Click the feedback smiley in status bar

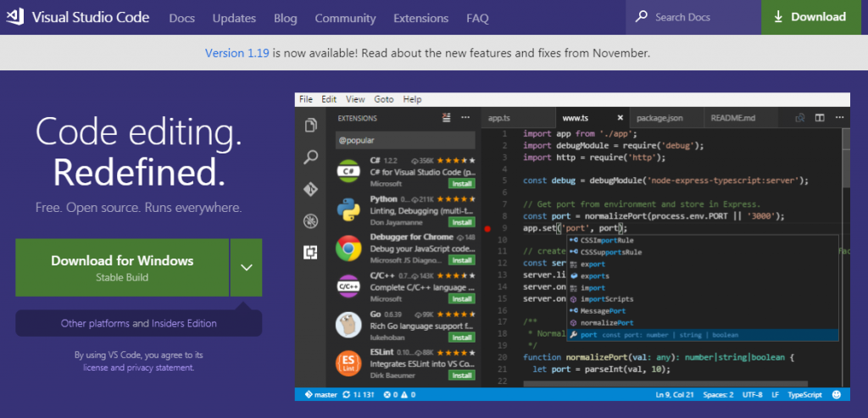(837, 395)
